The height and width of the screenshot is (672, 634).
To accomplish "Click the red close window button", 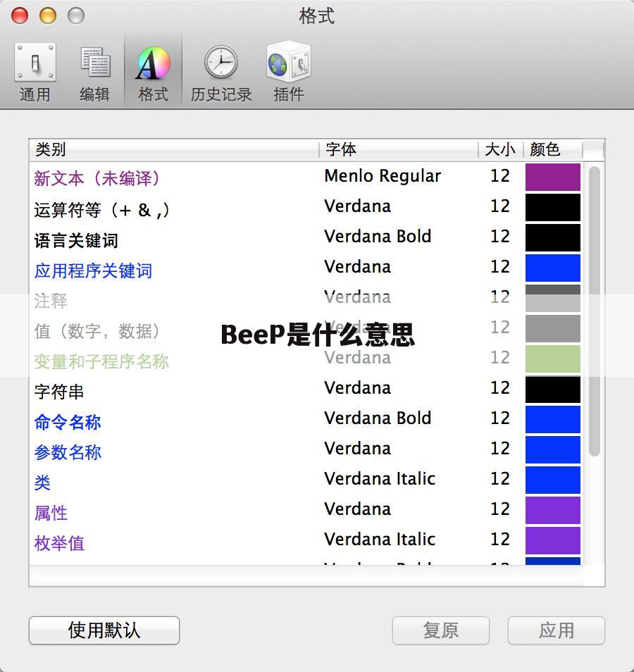I will pos(20,16).
